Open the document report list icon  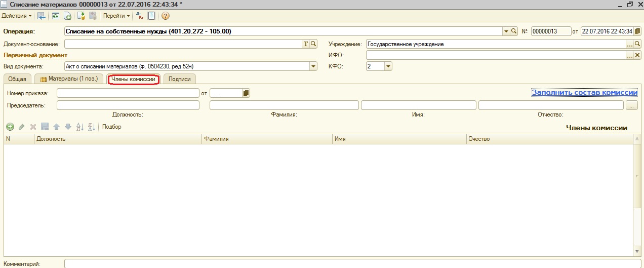pyautogui.click(x=151, y=16)
